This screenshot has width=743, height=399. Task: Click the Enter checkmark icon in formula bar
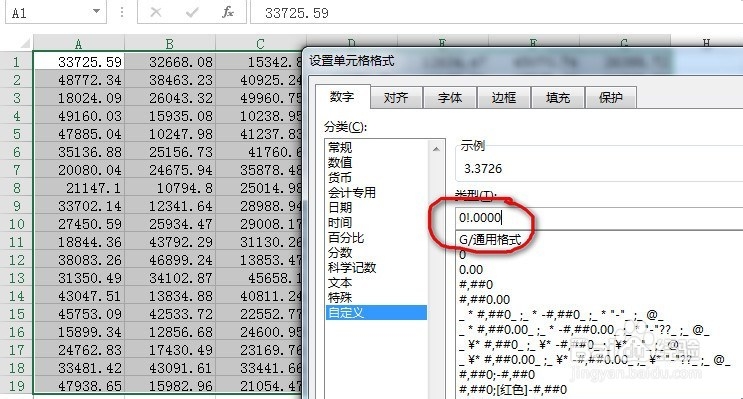pos(192,12)
